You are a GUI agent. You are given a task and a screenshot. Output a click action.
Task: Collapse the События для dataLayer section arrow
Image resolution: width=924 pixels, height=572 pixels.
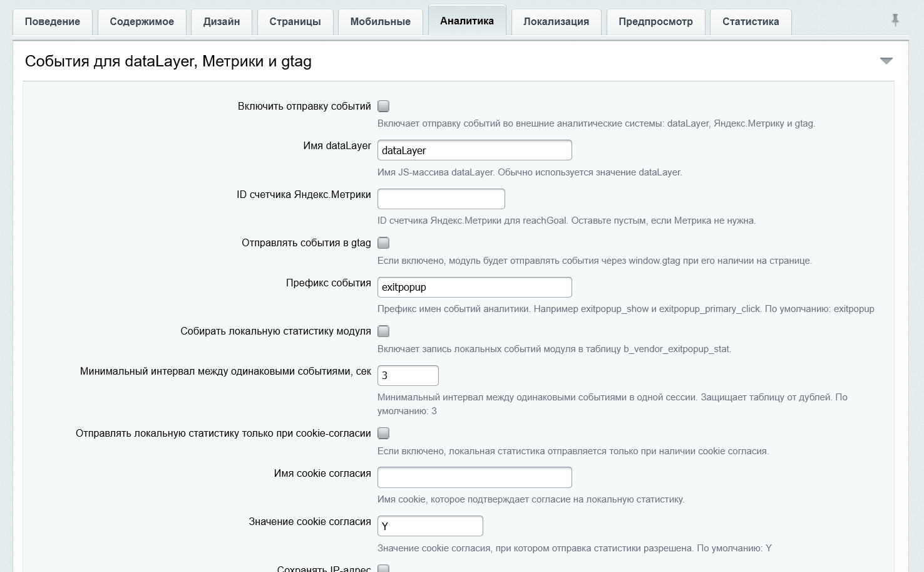[x=886, y=61]
